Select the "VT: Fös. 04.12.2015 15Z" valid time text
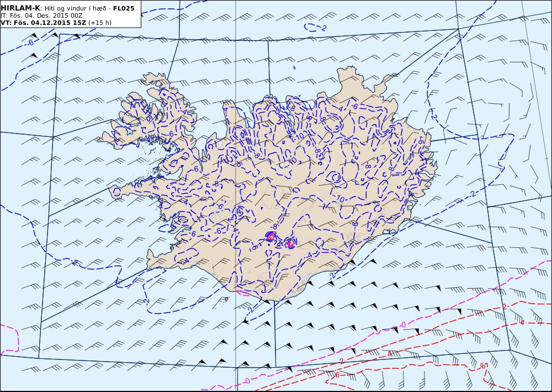 point(44,23)
